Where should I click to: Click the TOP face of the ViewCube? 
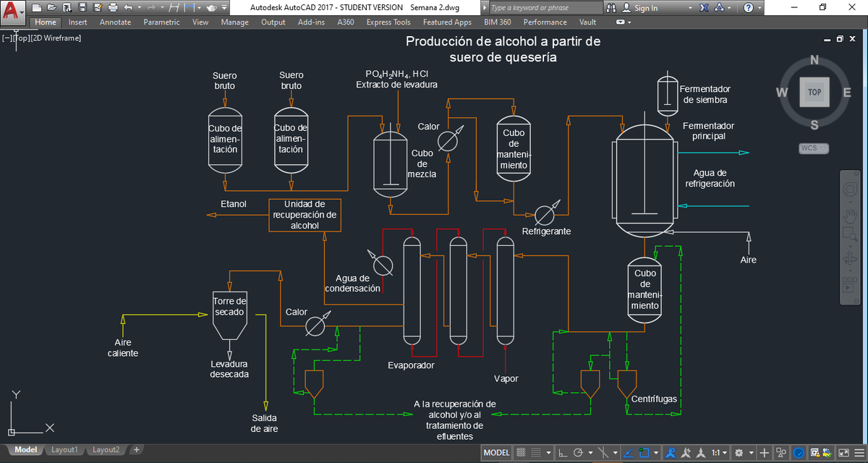tap(814, 92)
